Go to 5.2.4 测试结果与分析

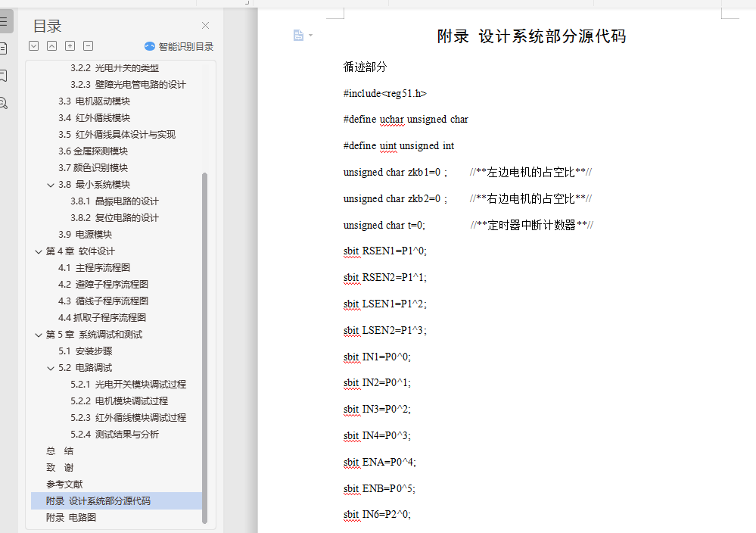[115, 435]
